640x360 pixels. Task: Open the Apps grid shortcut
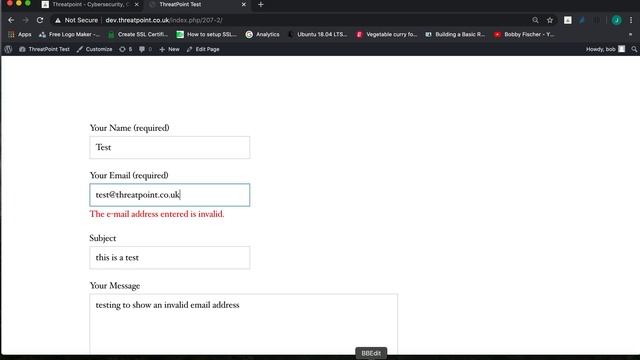[20, 35]
